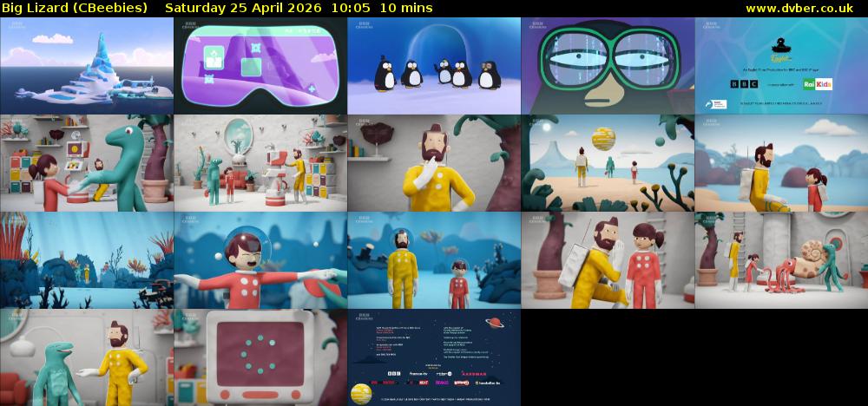
Task: Click the '10 mins' duration text
Action: pyautogui.click(x=406, y=8)
